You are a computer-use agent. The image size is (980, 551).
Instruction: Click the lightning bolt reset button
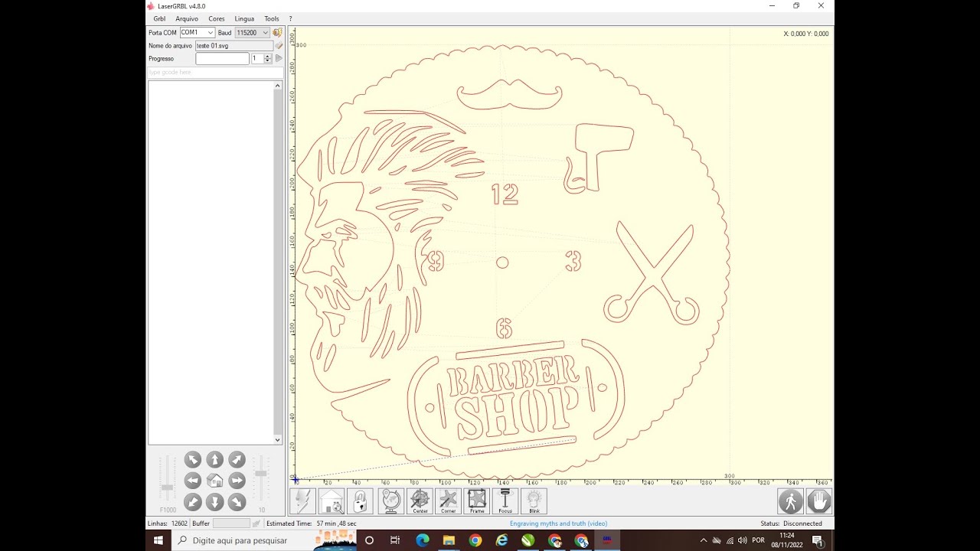[x=303, y=501]
